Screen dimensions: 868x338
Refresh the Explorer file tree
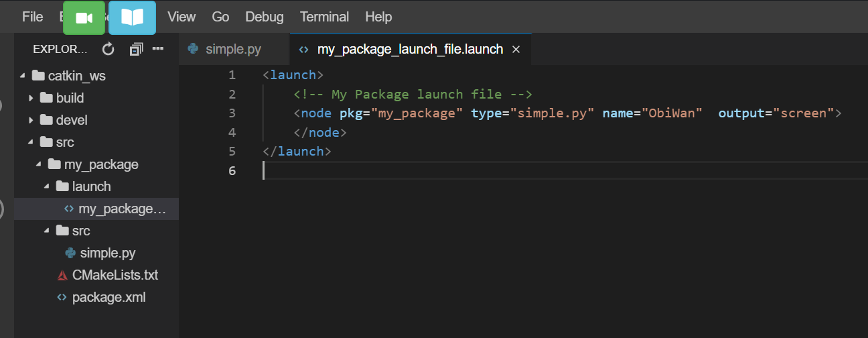pyautogui.click(x=108, y=49)
